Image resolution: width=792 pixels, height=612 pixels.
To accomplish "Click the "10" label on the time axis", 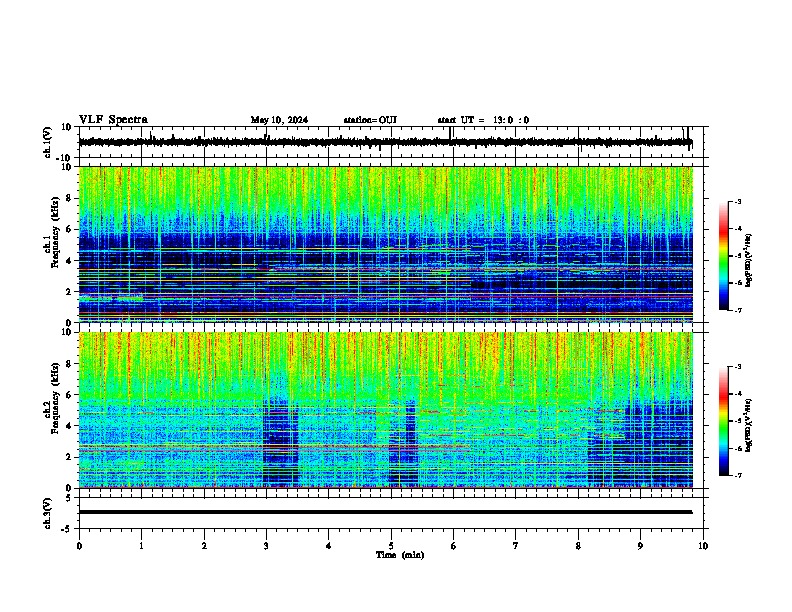I will [703, 546].
